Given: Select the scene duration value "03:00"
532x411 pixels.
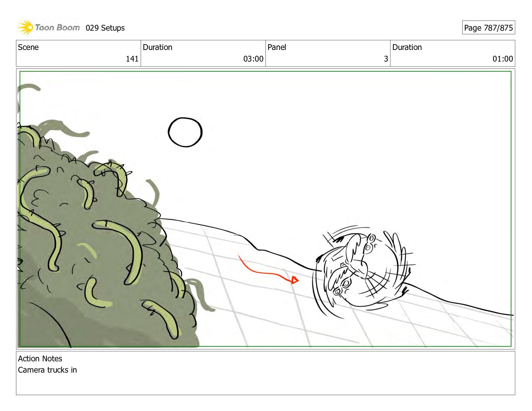Looking at the screenshot, I should tap(253, 59).
